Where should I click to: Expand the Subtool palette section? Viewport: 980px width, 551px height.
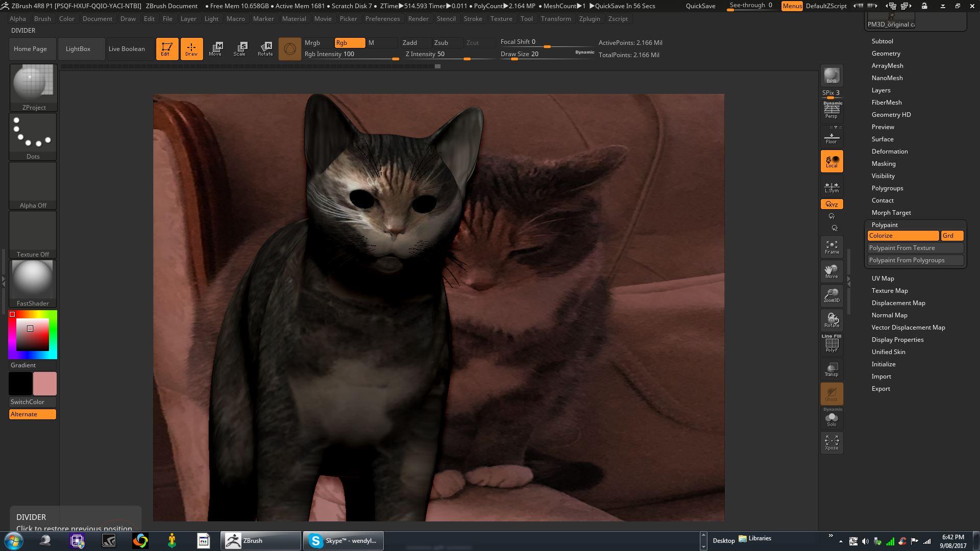[x=882, y=41]
